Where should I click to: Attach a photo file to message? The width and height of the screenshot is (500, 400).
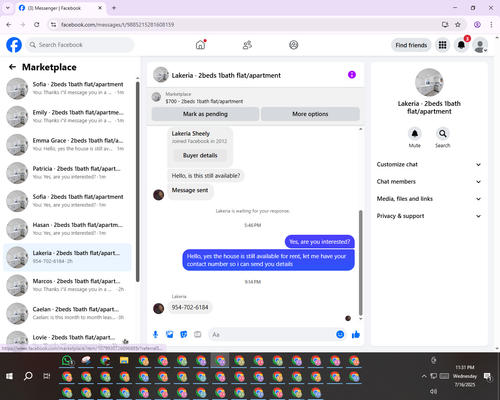170,334
